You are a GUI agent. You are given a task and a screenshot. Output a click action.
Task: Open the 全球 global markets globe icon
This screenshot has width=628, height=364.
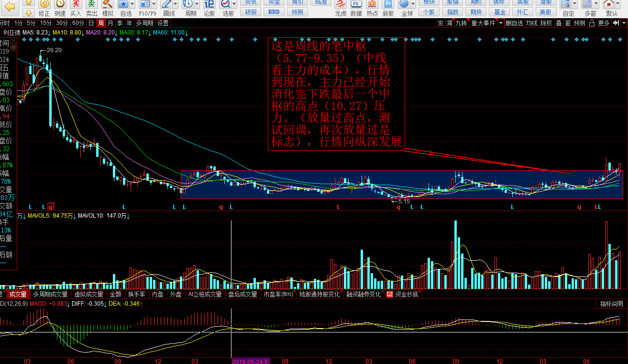404,4
